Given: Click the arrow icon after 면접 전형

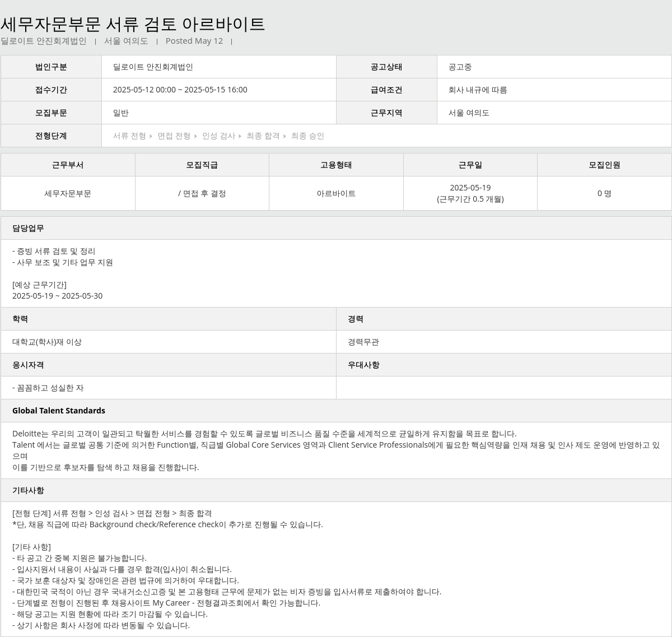Looking at the screenshot, I should click(195, 136).
